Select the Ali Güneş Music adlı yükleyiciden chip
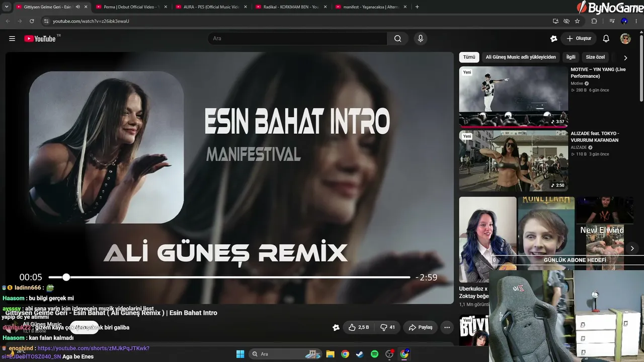Screen dimensions: 644x362 (x=521, y=57)
